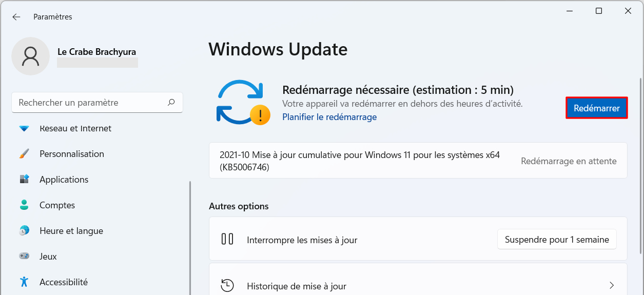Click the Redémarrage nécessaire status title

pyautogui.click(x=398, y=90)
